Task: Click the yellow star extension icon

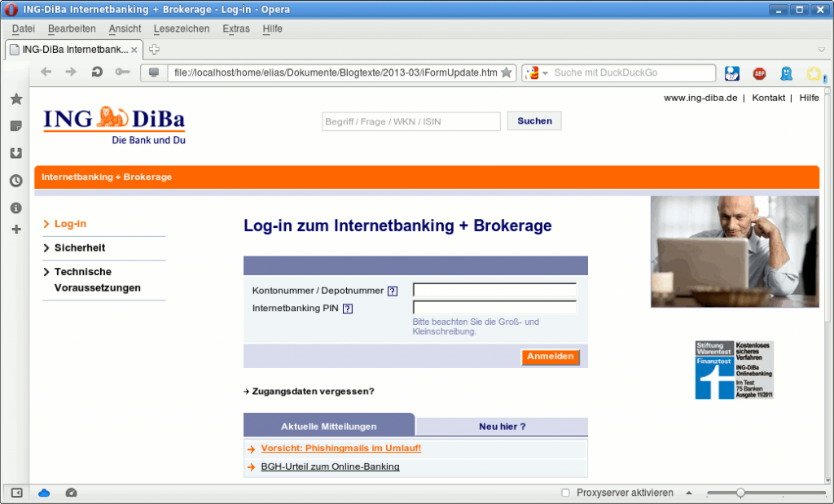Action: [814, 74]
